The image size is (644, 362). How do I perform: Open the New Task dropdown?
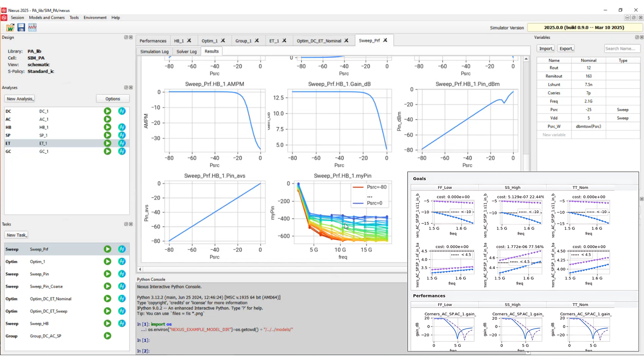coord(16,234)
